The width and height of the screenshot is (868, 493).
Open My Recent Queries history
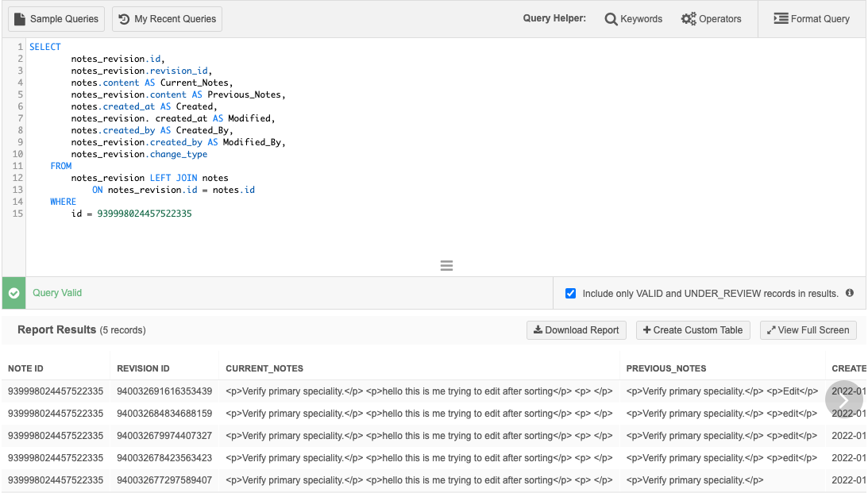pos(167,19)
